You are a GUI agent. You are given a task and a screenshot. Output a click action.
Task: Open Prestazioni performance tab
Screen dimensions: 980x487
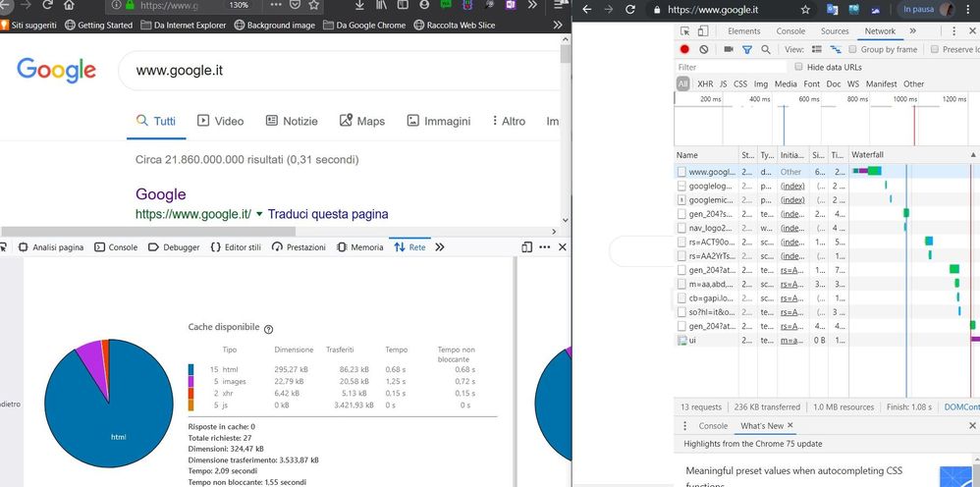point(299,247)
